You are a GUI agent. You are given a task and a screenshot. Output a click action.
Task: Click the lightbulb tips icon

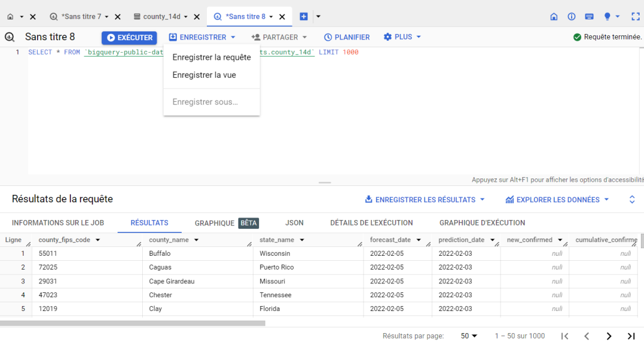tap(608, 16)
